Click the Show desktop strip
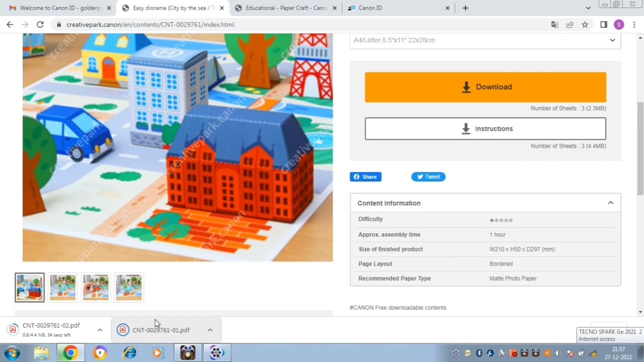 tap(641, 353)
